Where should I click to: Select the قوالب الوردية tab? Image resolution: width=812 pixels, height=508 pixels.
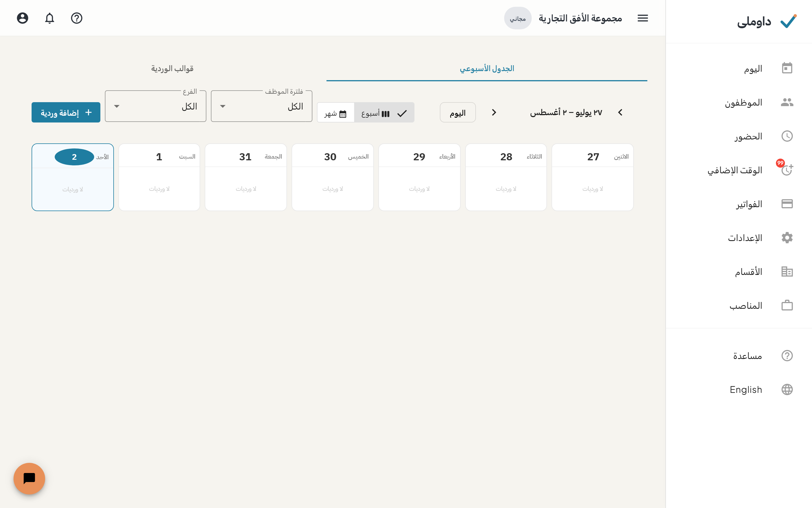(172, 69)
